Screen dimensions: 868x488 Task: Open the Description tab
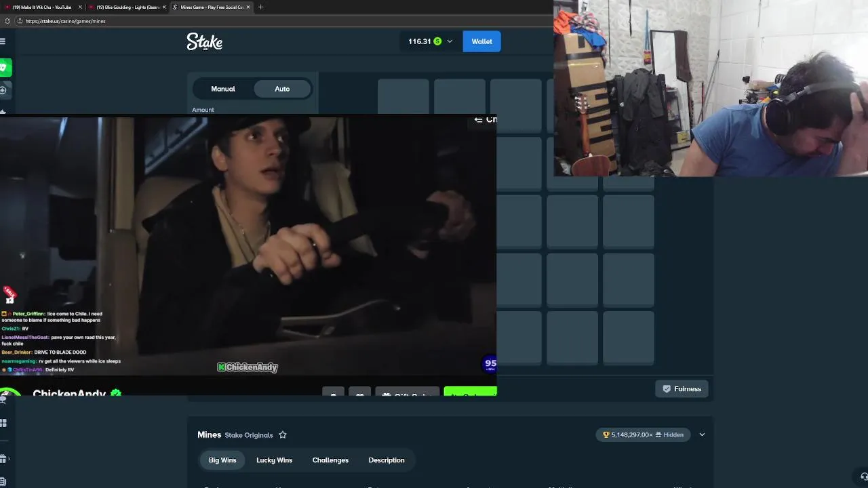(387, 460)
